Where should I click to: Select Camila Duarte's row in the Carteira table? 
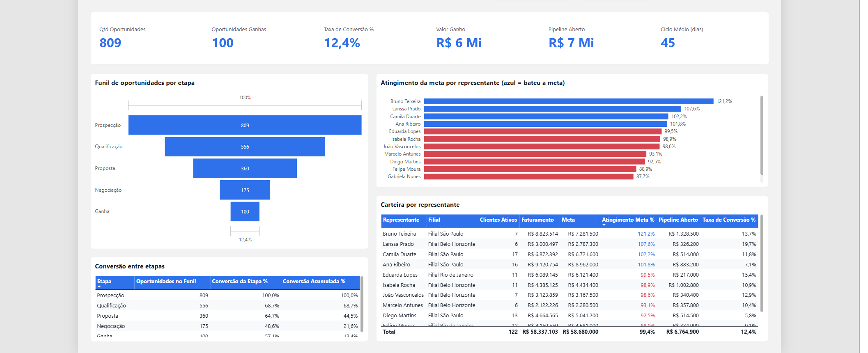pos(569,254)
